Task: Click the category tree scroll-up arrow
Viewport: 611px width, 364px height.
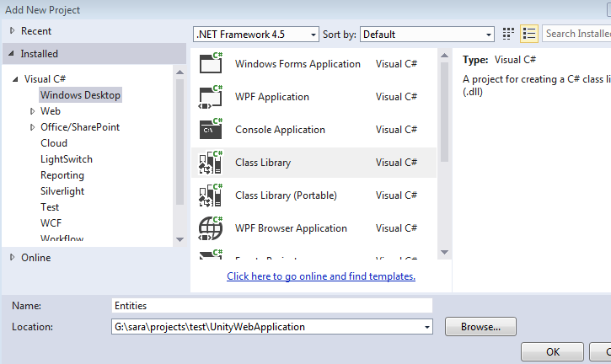Action: click(180, 72)
